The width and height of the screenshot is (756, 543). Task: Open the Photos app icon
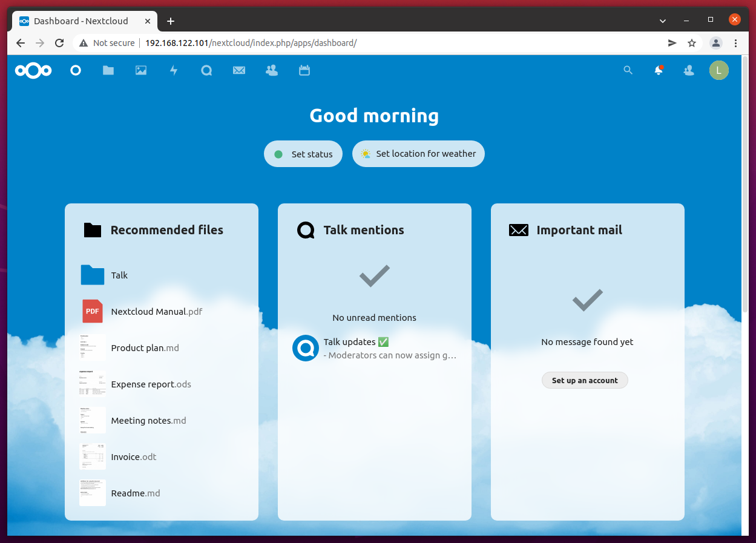(141, 71)
